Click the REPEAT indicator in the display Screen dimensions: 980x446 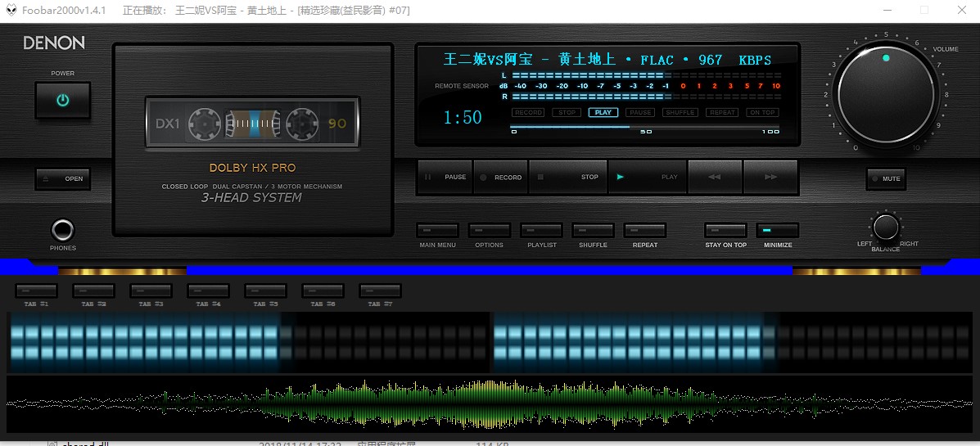pos(722,112)
